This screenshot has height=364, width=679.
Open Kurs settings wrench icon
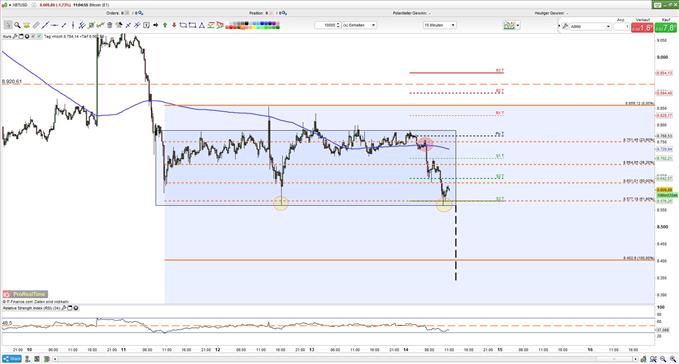click(14, 36)
